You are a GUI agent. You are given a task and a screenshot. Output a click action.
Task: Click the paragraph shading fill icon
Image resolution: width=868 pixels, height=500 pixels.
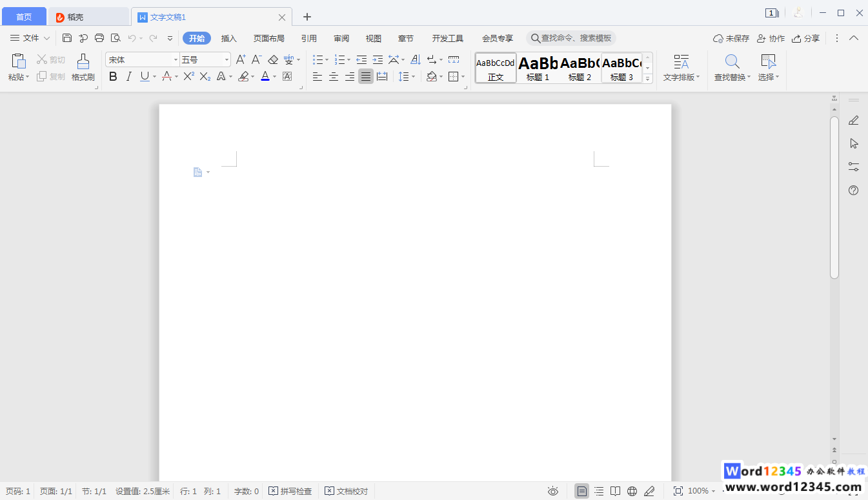tap(432, 77)
